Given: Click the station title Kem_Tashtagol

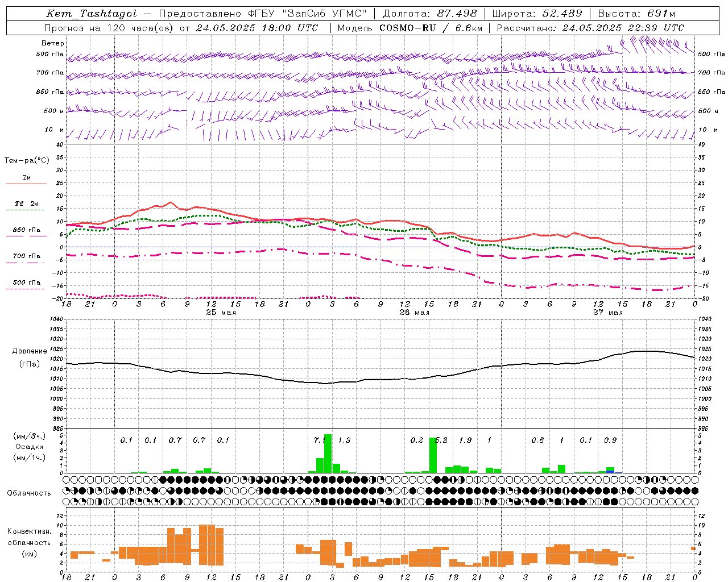Looking at the screenshot, I should pyautogui.click(x=92, y=14).
